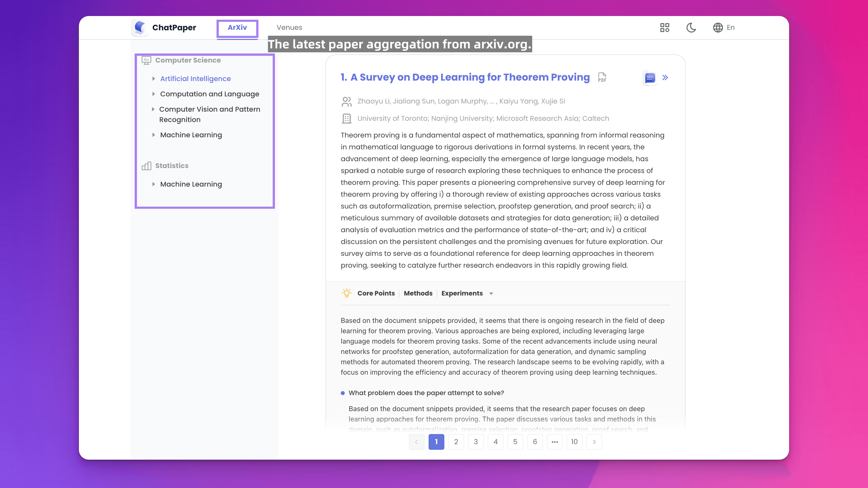The width and height of the screenshot is (868, 488).
Task: Open the blue chat-with-paper icon
Action: 650,78
